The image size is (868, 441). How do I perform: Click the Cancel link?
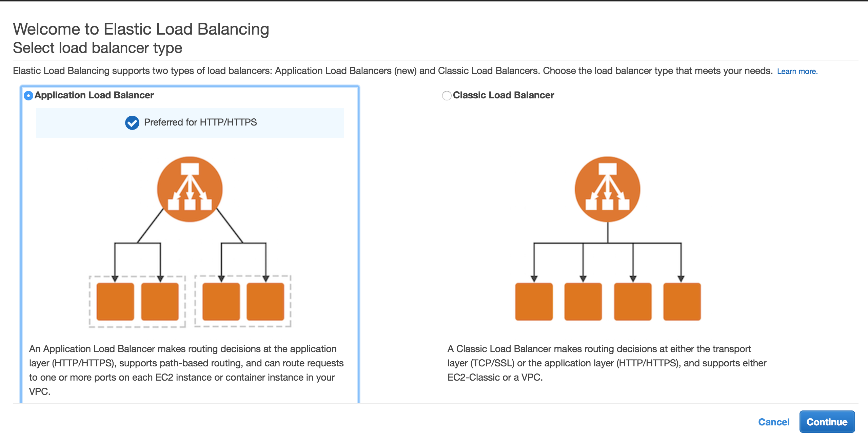point(774,422)
